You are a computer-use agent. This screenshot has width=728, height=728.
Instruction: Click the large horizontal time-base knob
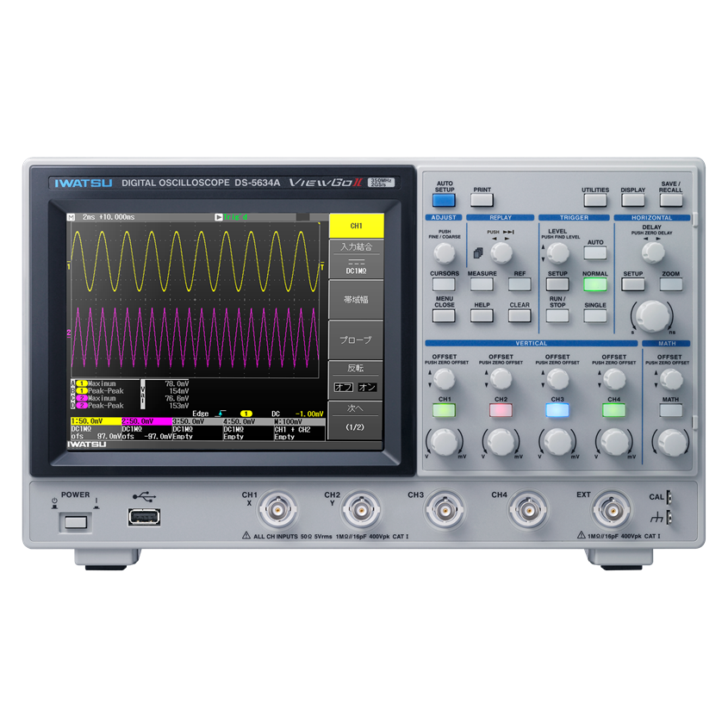coord(652,316)
